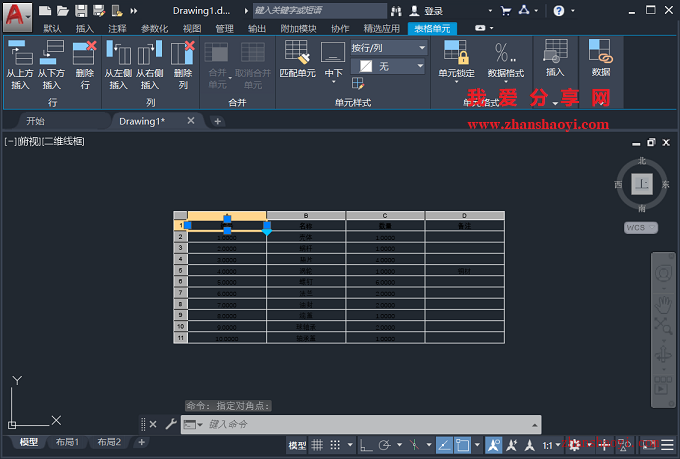
Task: Click the 删除行 delete row icon
Action: 85,65
